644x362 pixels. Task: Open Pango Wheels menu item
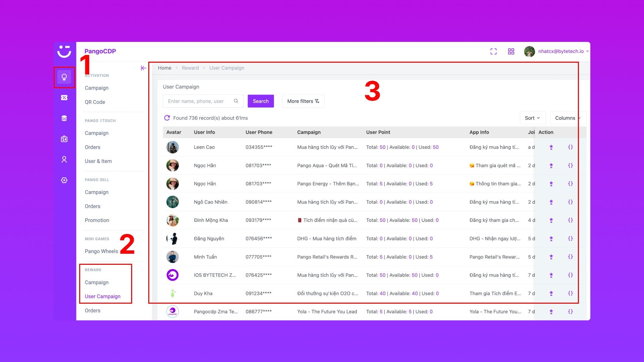point(101,251)
